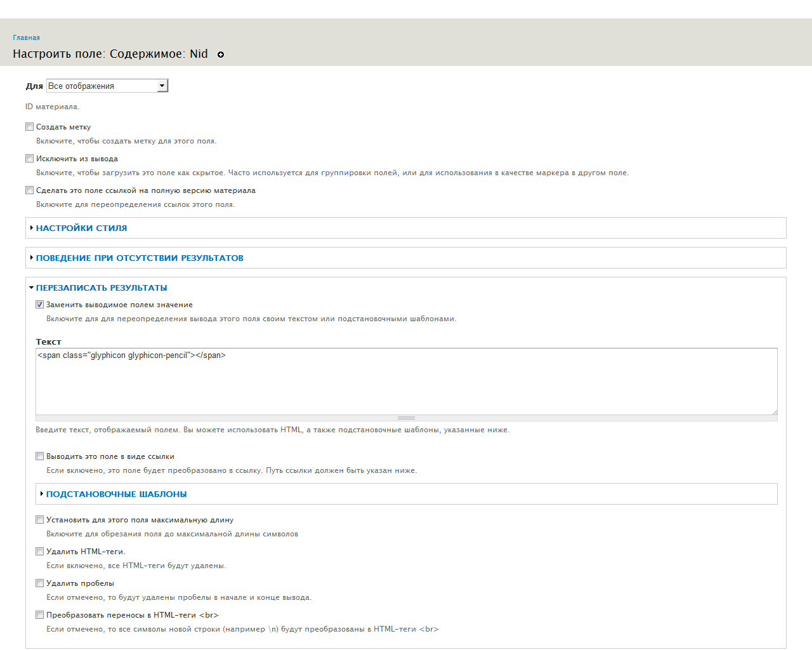This screenshot has height=650, width=812.
Task: Click the textarea corner resize handle
Action: pyautogui.click(x=774, y=411)
